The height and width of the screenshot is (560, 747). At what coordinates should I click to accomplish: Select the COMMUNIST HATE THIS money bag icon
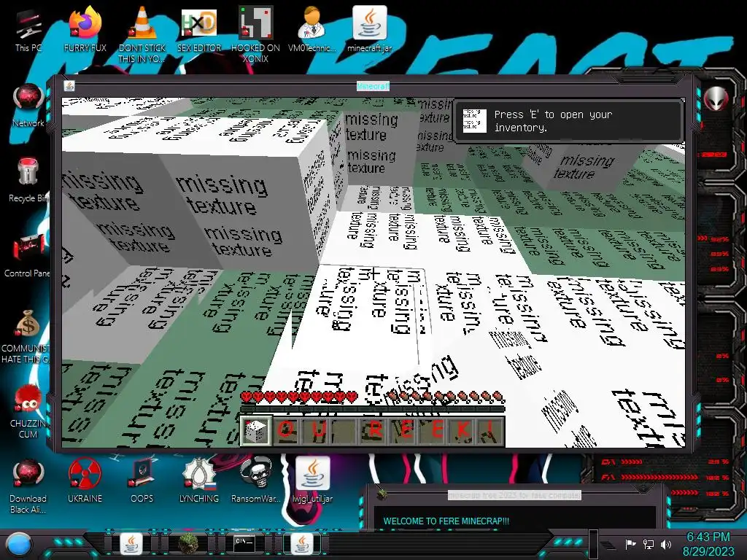point(26,337)
